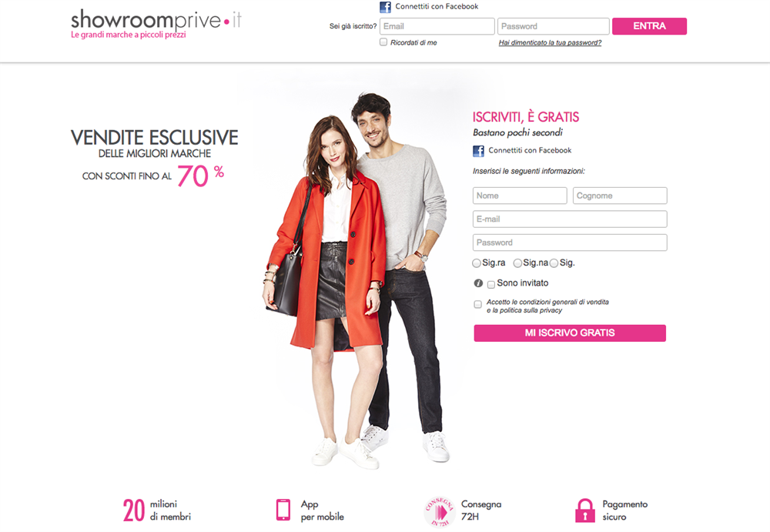This screenshot has height=532, width=770.
Task: Click the pink padlock secure payment icon
Action: 585,510
